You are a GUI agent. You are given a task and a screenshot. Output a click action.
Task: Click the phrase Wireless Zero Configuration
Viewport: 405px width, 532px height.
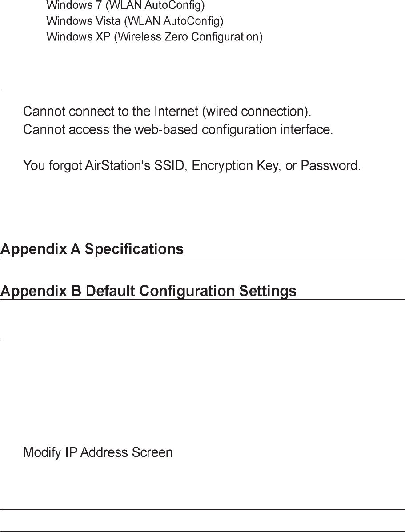coord(188,36)
